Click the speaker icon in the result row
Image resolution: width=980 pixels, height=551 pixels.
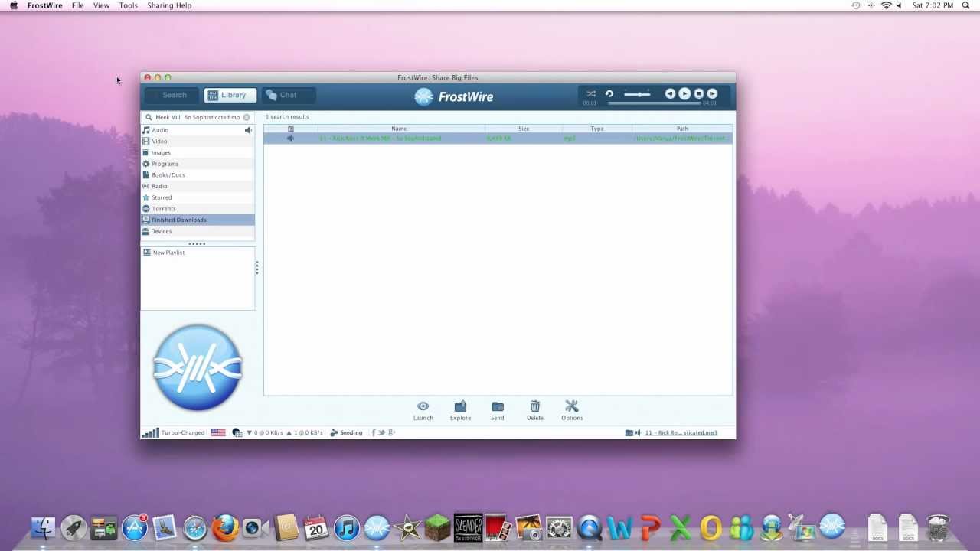click(290, 139)
